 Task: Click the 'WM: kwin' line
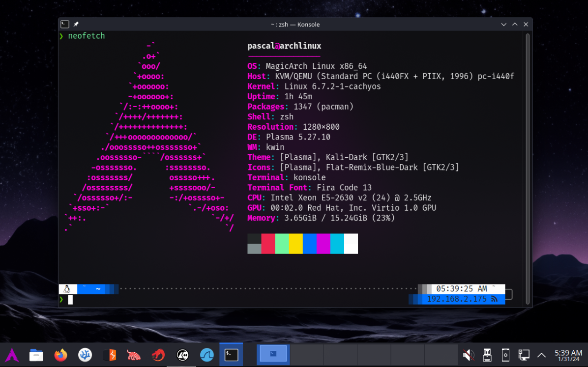tap(265, 147)
